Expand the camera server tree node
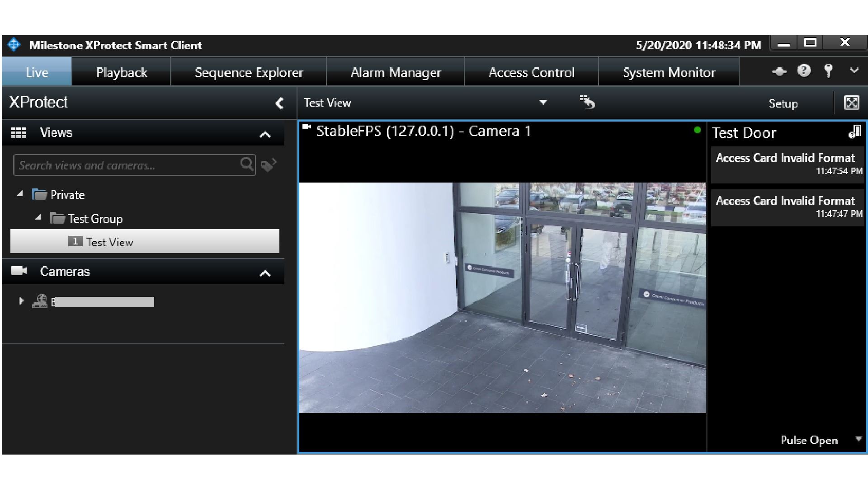Screen dimensions: 868x488 (21, 301)
